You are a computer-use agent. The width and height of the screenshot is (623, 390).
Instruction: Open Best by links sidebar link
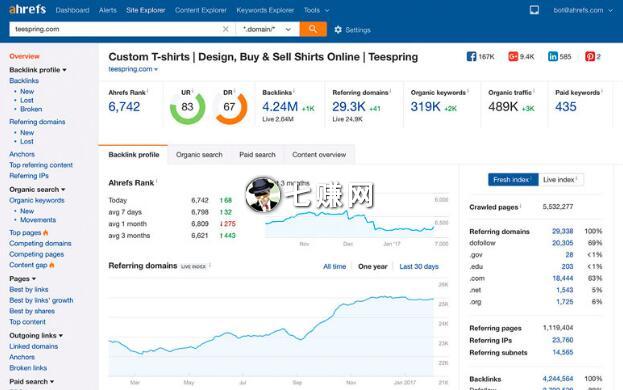pyautogui.click(x=29, y=290)
